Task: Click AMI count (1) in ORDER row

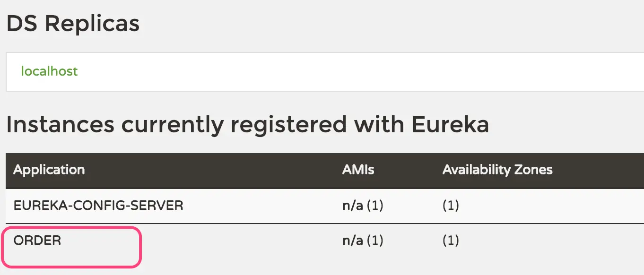Action: 374,241
